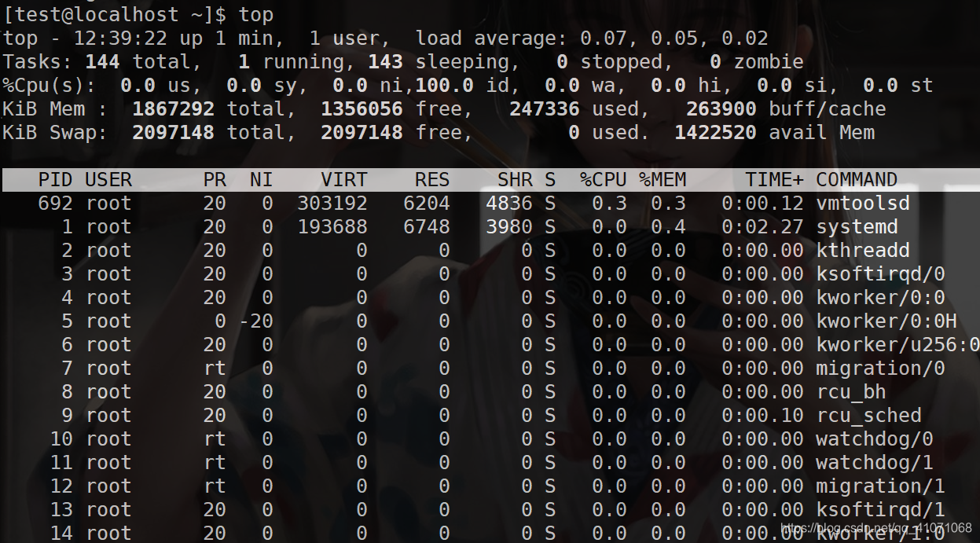Viewport: 980px width, 543px height.
Task: Click the USER column header
Action: (x=108, y=180)
